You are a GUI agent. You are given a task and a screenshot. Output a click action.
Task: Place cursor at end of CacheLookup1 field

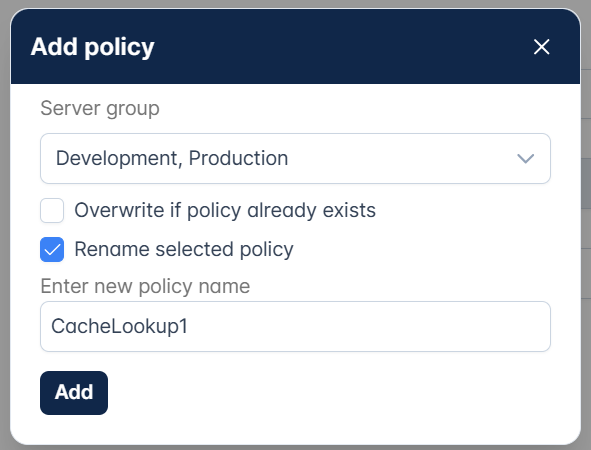tap(369, 326)
